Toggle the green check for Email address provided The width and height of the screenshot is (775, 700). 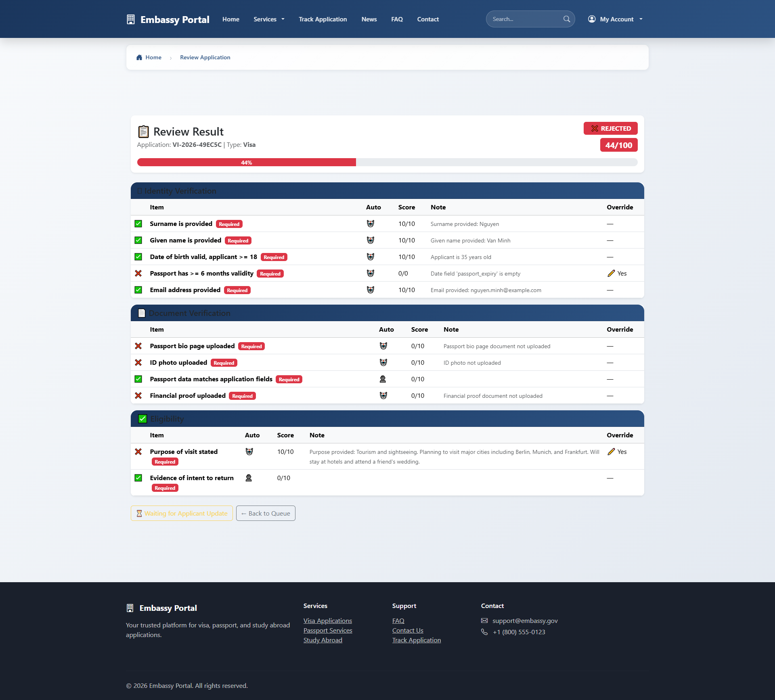coord(138,290)
